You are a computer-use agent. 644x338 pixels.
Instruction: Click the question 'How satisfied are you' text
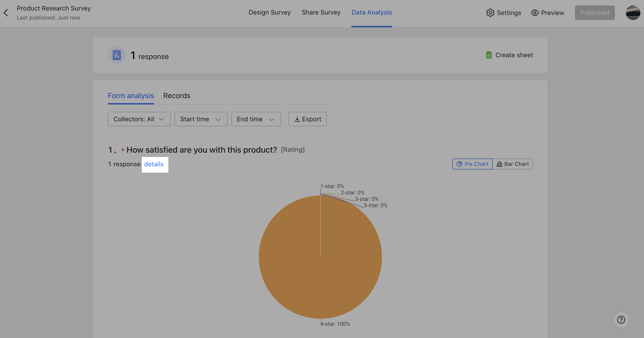tap(202, 150)
